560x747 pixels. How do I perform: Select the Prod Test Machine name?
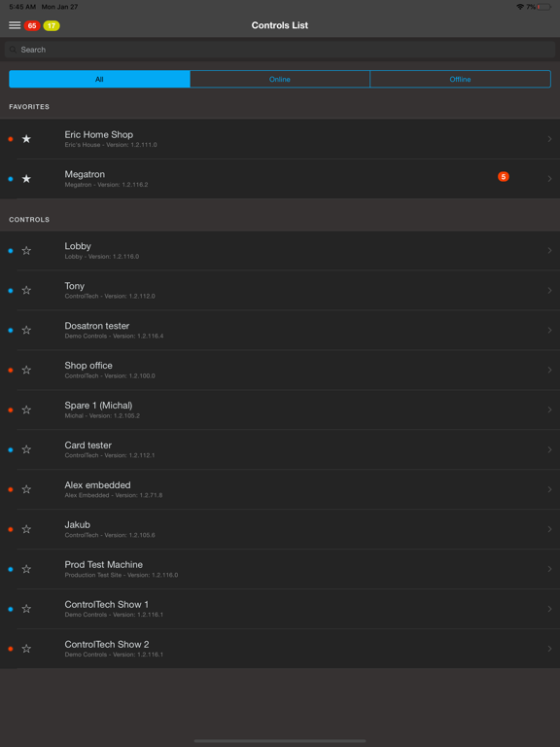104,564
